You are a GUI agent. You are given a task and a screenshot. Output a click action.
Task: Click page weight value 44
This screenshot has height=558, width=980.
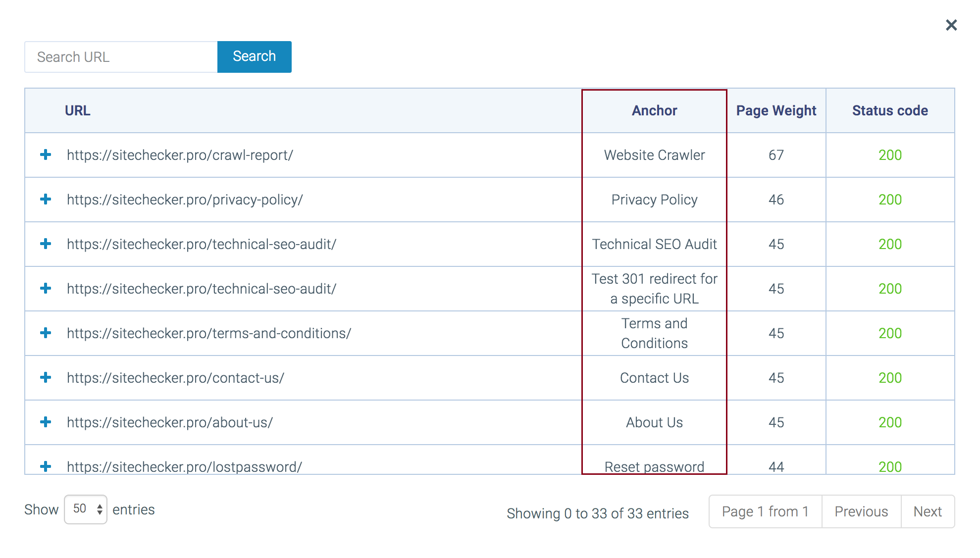[x=776, y=466]
